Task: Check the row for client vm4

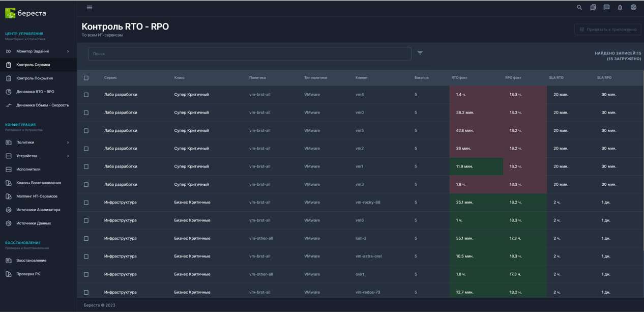Action: point(86,95)
